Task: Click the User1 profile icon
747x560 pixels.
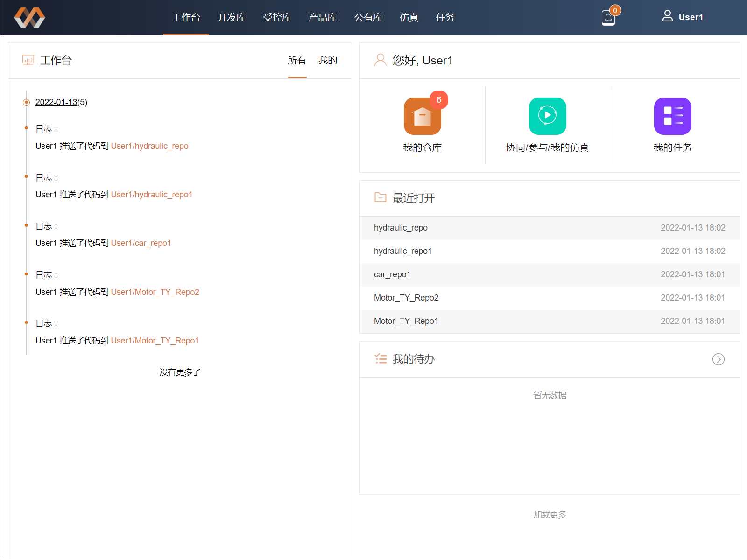Action: [668, 16]
